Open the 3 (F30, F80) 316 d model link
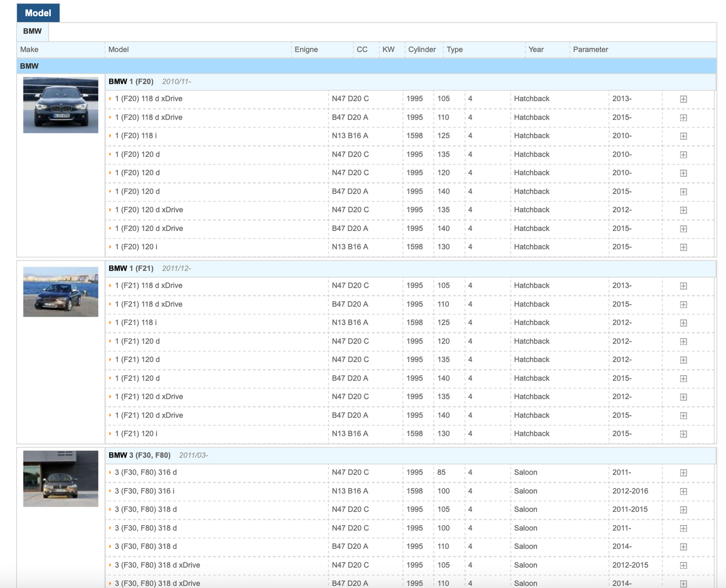This screenshot has height=588, width=726. [x=146, y=472]
